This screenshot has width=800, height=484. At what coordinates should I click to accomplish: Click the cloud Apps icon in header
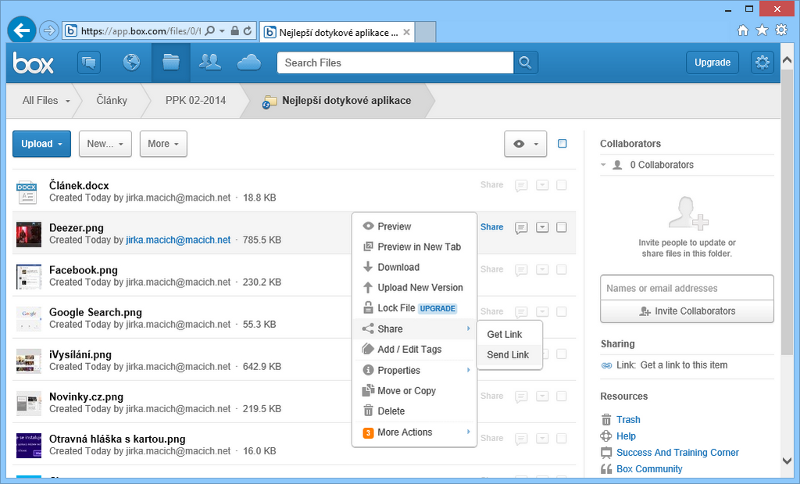click(249, 63)
